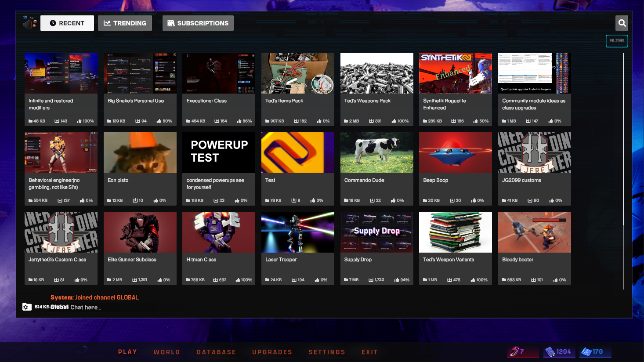Viewport: 644px width, 362px height.
Task: Click Play in the bottom menu
Action: [128, 352]
